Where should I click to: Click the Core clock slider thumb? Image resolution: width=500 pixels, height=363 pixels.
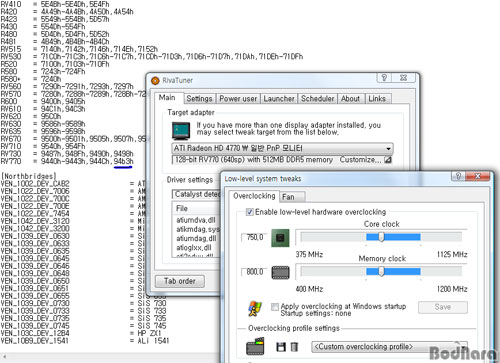click(381, 237)
